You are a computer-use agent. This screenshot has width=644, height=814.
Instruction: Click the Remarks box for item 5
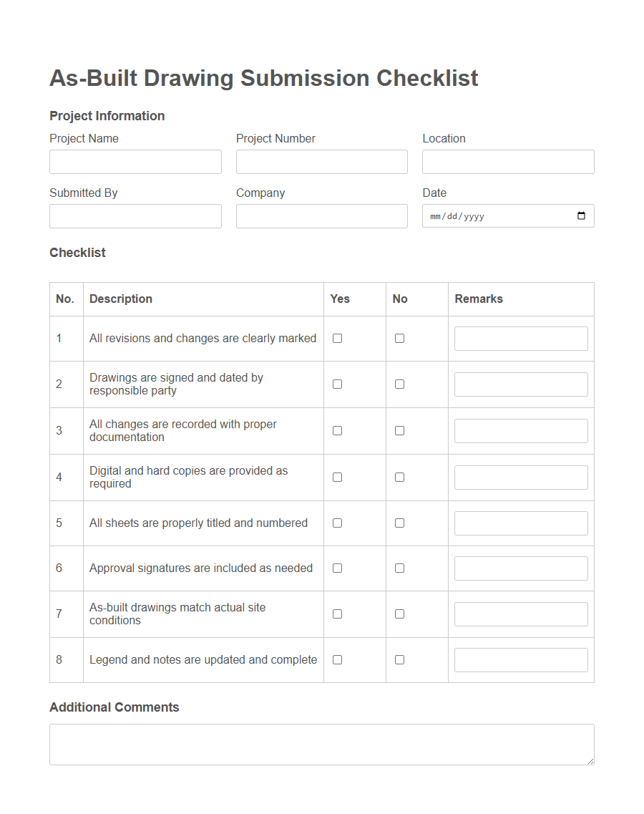click(521, 523)
